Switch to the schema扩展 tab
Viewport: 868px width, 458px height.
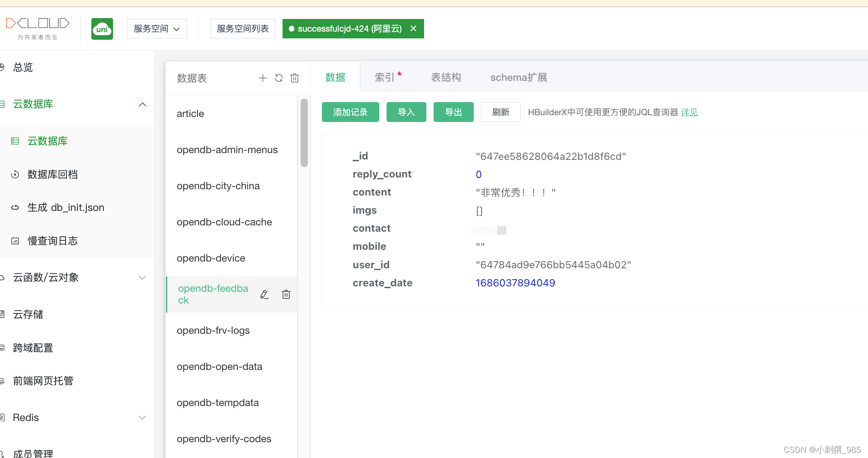(519, 77)
